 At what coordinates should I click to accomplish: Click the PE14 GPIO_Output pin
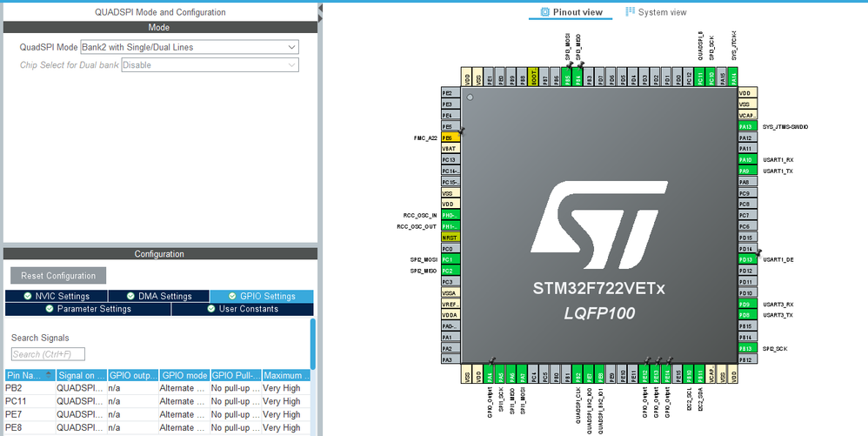coord(667,374)
